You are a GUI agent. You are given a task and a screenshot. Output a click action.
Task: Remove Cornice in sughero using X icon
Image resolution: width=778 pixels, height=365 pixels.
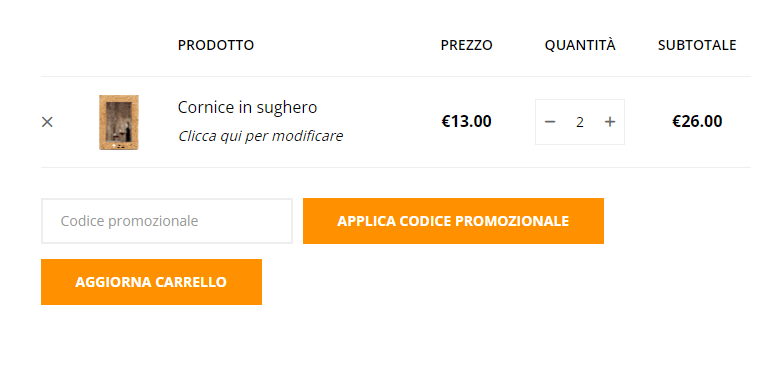coord(47,122)
